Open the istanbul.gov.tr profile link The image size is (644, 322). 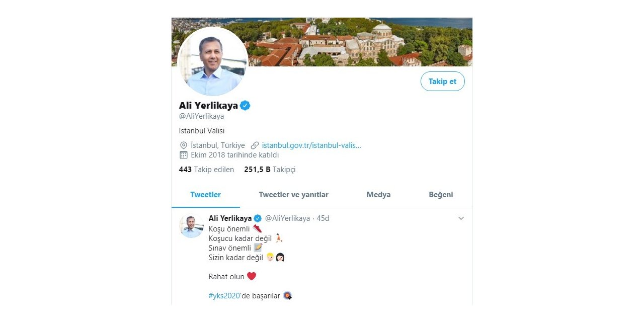click(x=311, y=145)
